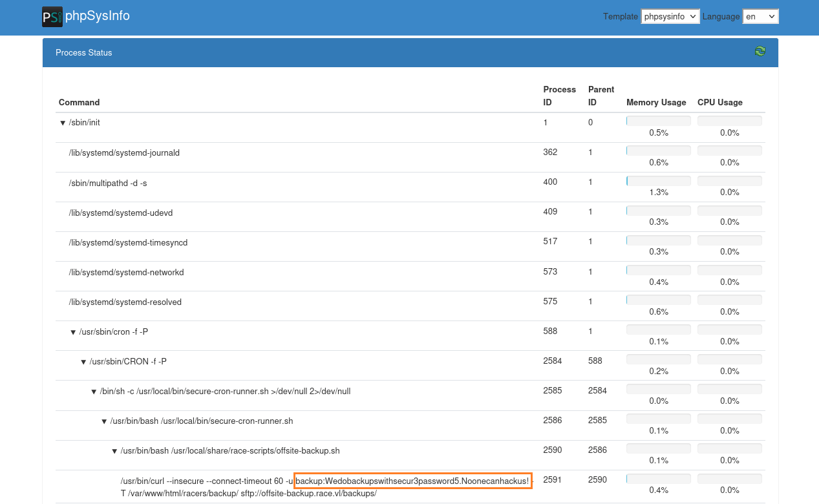
Task: Click the Command column header
Action: 80,102
